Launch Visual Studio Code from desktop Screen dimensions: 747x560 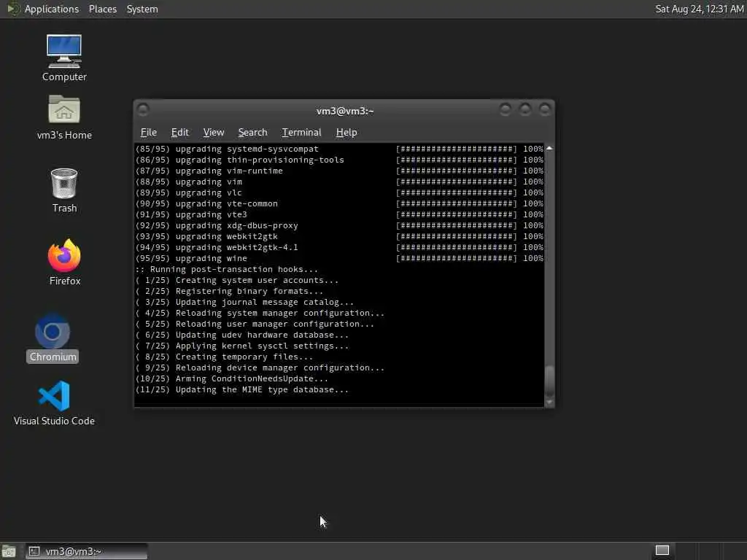tap(54, 402)
